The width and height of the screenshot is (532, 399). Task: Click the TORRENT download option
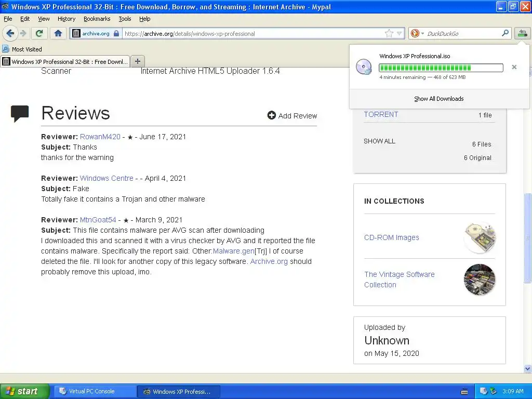pyautogui.click(x=381, y=114)
